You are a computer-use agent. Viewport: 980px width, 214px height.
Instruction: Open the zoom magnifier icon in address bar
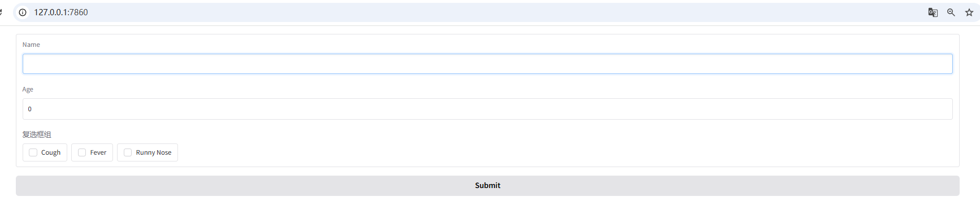pos(951,12)
